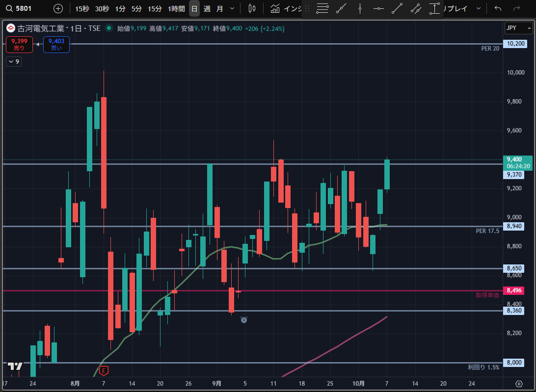Image resolution: width=536 pixels, height=392 pixels.
Task: Click the earnings E marker on chart
Action: pos(103,370)
